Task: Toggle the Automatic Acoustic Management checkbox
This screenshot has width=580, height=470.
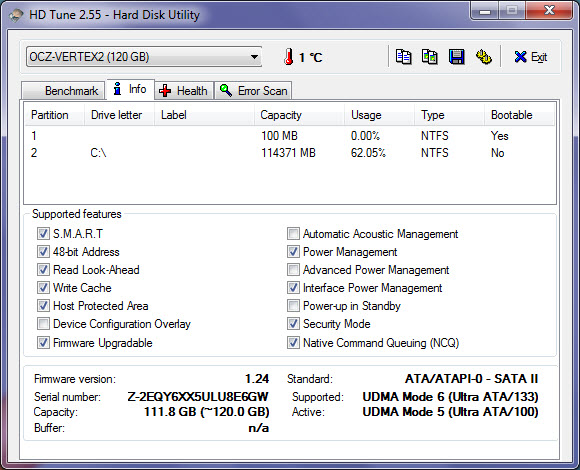Action: [293, 233]
